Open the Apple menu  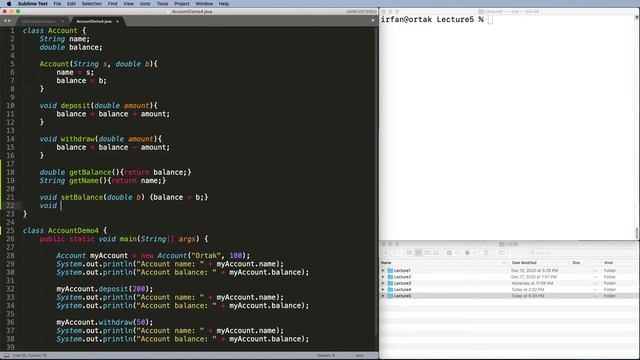tap(9, 4)
